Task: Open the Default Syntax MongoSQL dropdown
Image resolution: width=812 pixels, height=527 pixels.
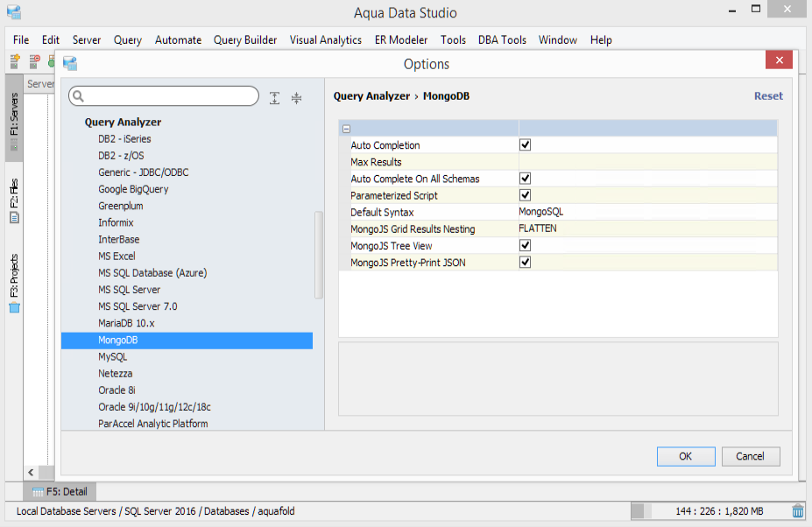Action: [647, 212]
